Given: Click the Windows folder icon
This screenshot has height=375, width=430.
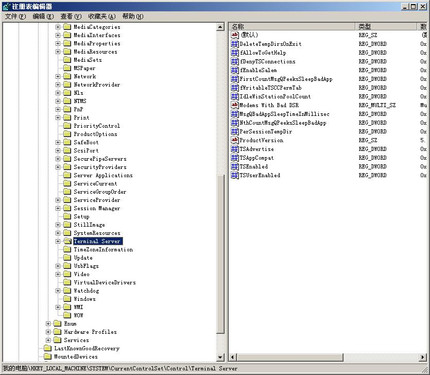Looking at the screenshot, I should pos(68,299).
